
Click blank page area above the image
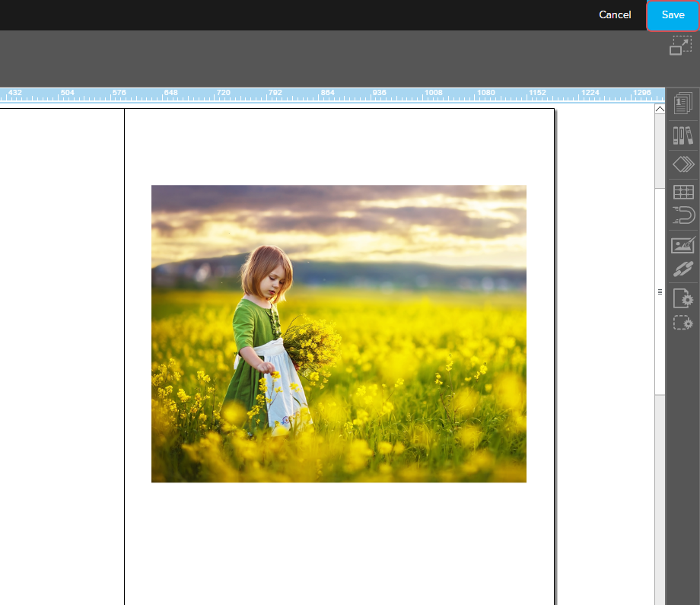point(339,146)
